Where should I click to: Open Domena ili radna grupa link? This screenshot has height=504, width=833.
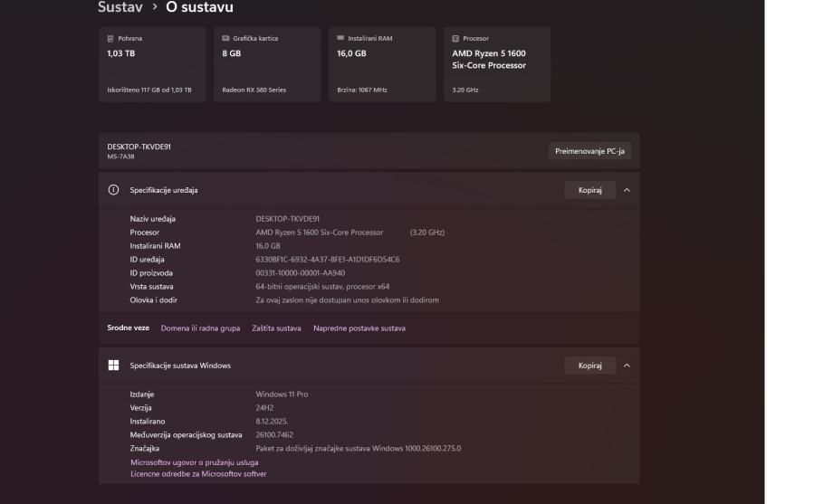200,328
